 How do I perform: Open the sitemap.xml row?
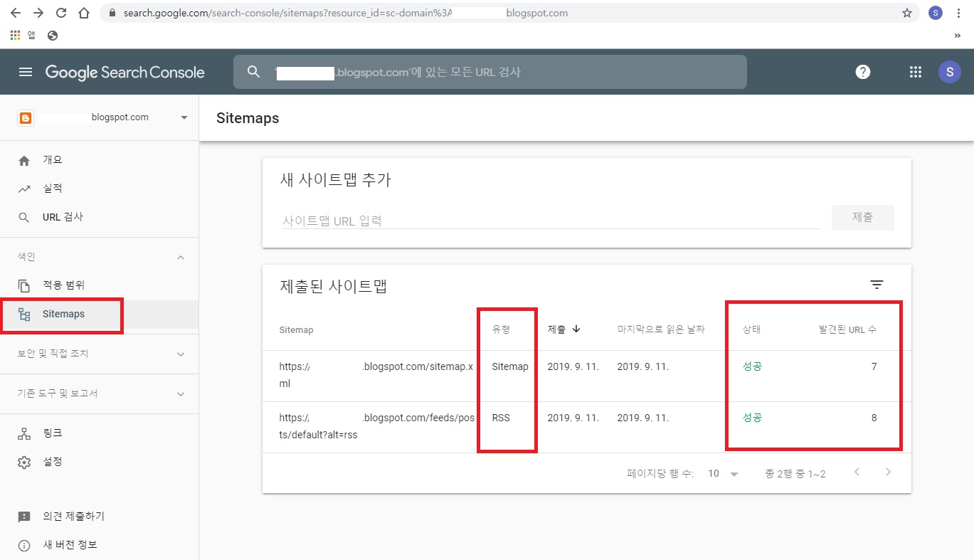click(586, 376)
